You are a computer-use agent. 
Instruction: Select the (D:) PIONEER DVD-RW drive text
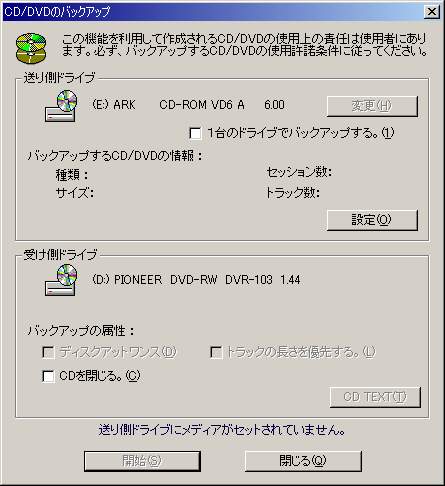pyautogui.click(x=196, y=280)
